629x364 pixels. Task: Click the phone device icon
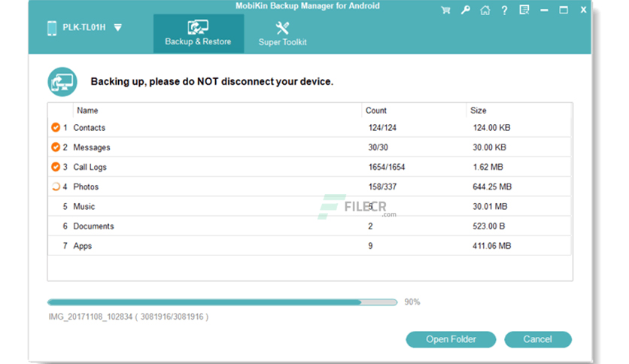click(52, 28)
